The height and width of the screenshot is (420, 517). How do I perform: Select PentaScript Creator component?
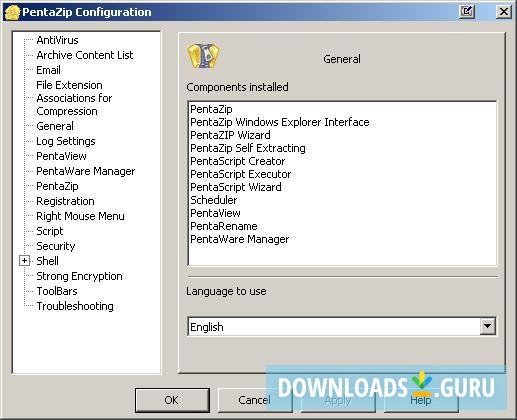click(238, 161)
